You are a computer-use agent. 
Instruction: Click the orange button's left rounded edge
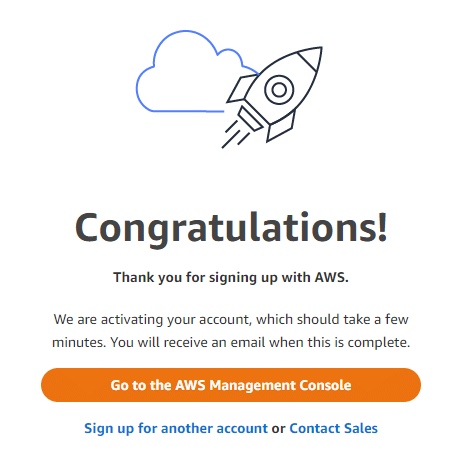[50, 385]
